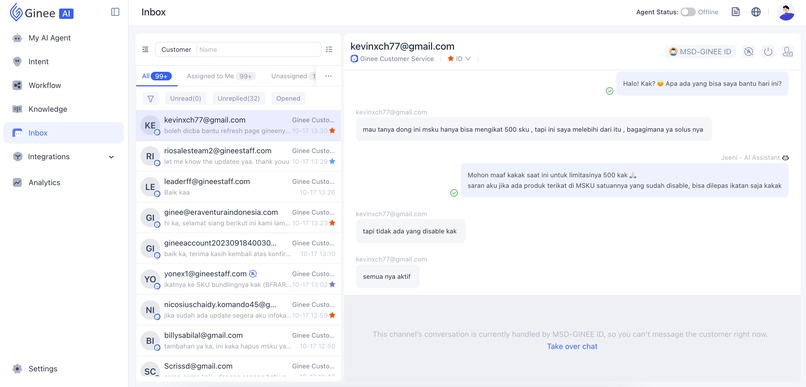Open more tabs ellipsis menu
Screen dimensions: 806x387
(328, 76)
